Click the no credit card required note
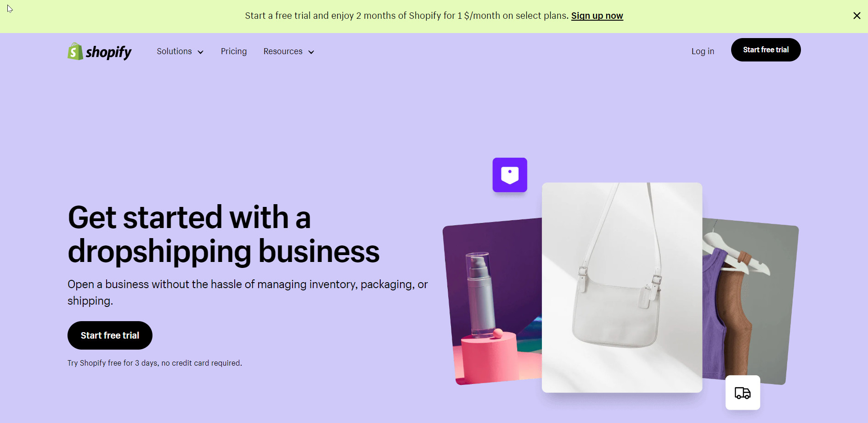 click(155, 363)
